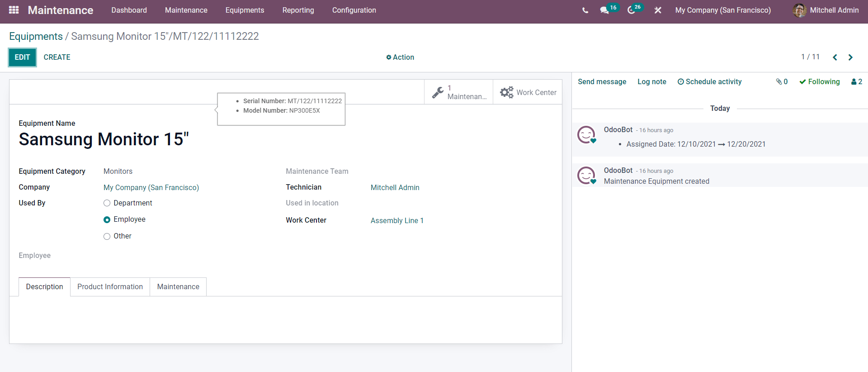
Task: Open the Dashboard menu
Action: (x=129, y=10)
